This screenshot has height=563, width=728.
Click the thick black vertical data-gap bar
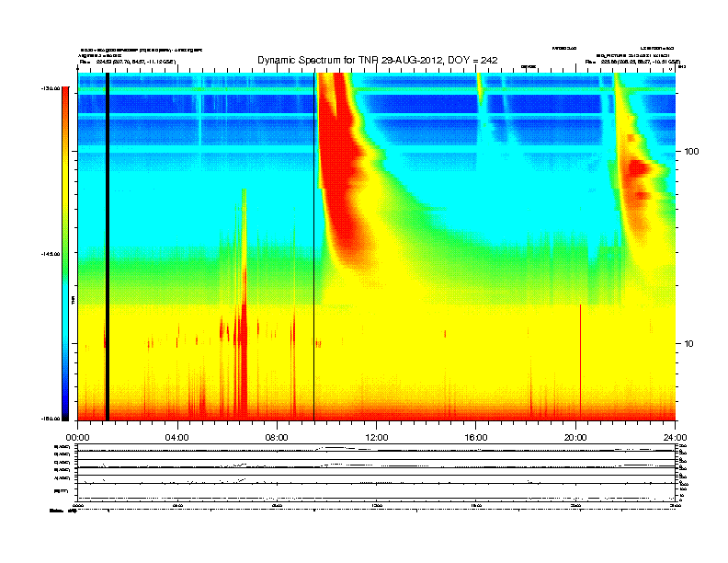pos(108,247)
